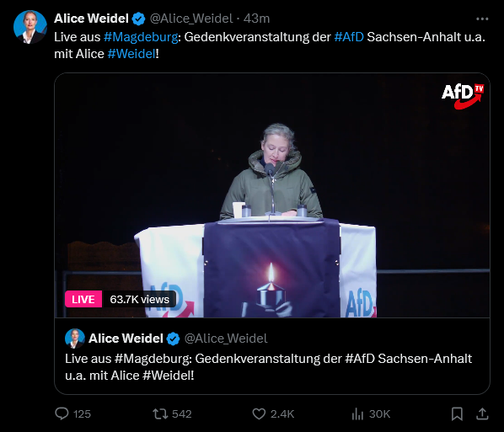504x432 pixels.
Task: Follow the #Weidel hashtag link
Action: [131, 54]
